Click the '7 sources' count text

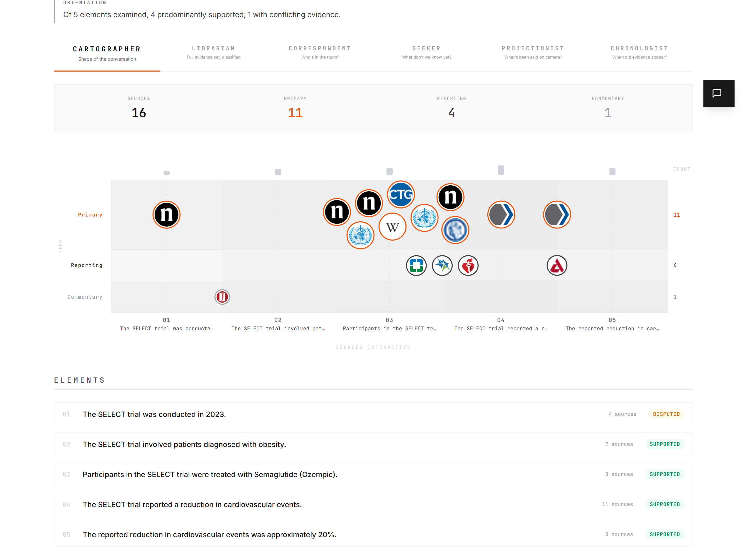coord(619,444)
